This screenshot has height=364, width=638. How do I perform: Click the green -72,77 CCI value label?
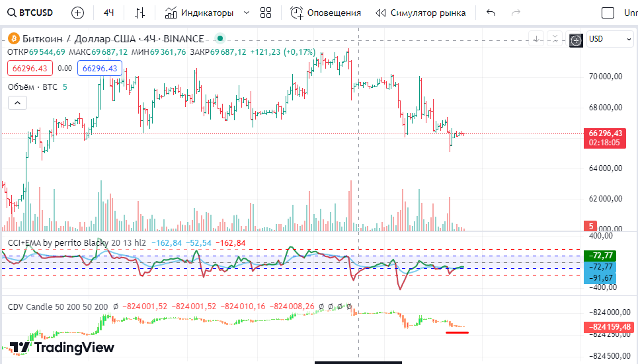point(600,256)
